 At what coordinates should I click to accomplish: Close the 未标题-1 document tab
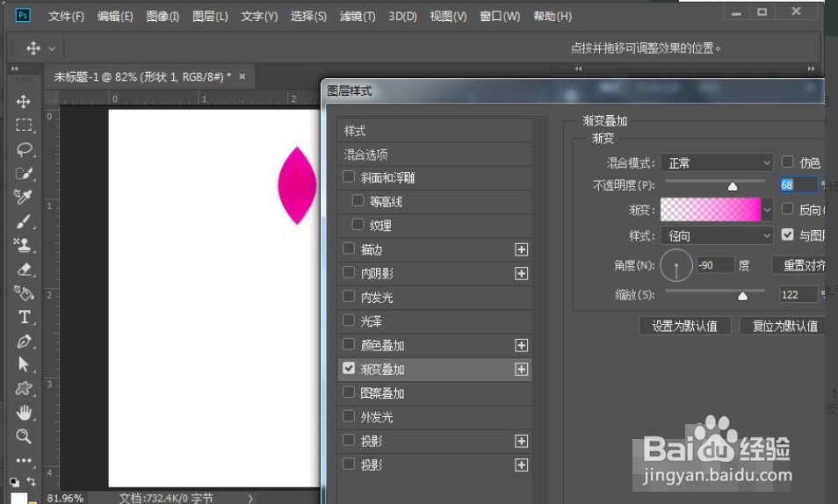tap(242, 76)
